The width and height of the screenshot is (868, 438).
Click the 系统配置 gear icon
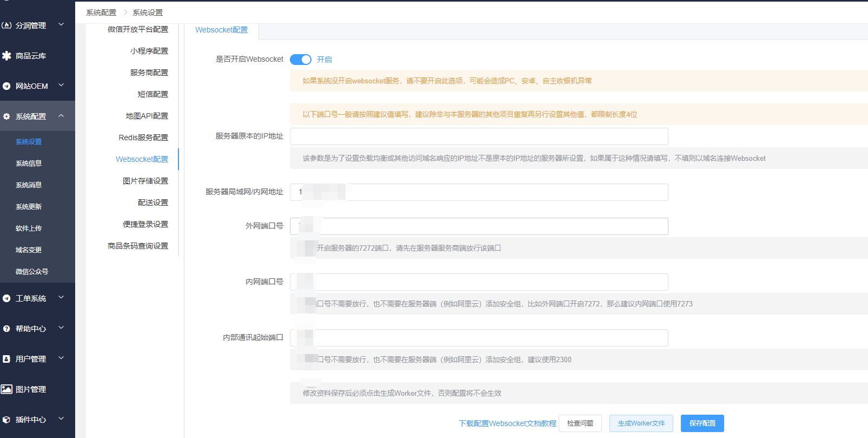point(6,116)
